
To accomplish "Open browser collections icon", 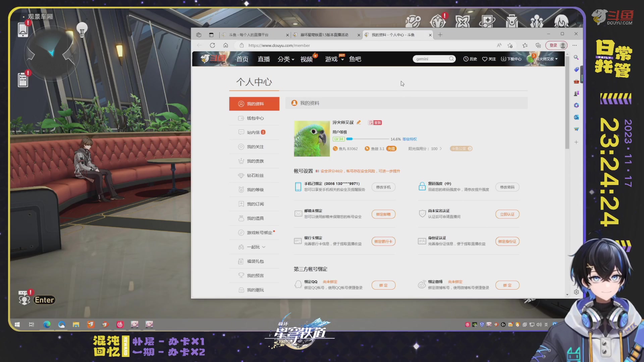I will 538,45.
